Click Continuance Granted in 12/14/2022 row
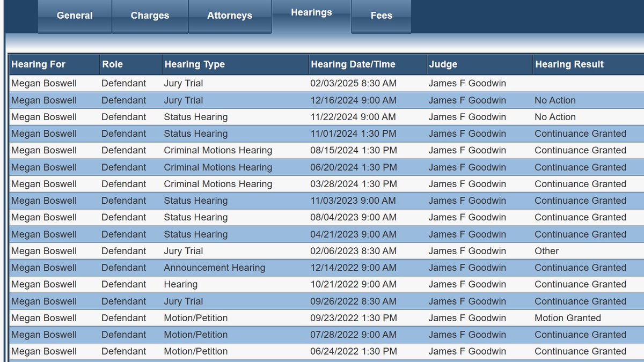Image resolution: width=644 pixels, height=362 pixels. tap(580, 268)
